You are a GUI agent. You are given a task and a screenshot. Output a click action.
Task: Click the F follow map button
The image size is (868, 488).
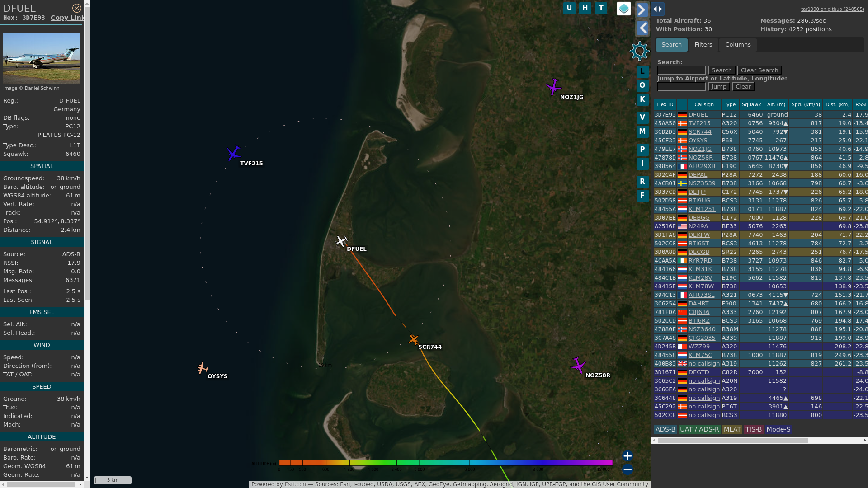pyautogui.click(x=642, y=196)
